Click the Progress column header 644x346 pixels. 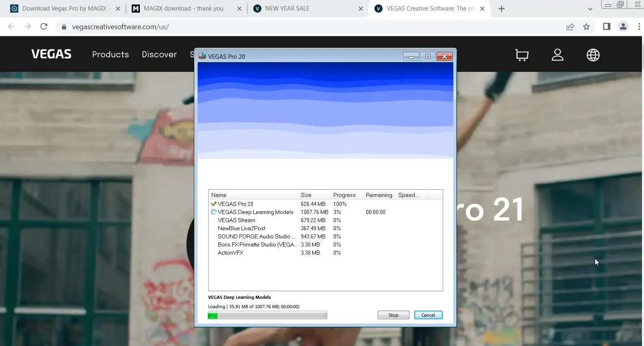(346, 195)
